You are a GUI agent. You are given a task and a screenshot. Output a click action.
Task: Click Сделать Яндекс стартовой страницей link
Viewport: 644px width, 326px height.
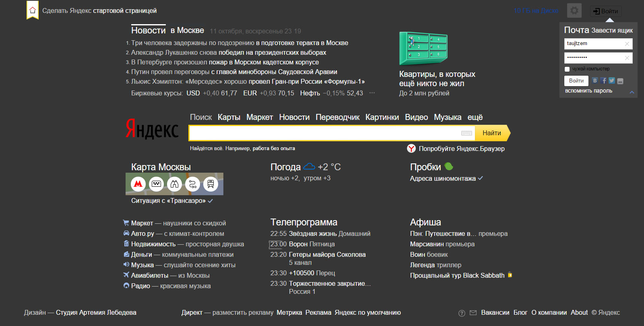pyautogui.click(x=99, y=11)
